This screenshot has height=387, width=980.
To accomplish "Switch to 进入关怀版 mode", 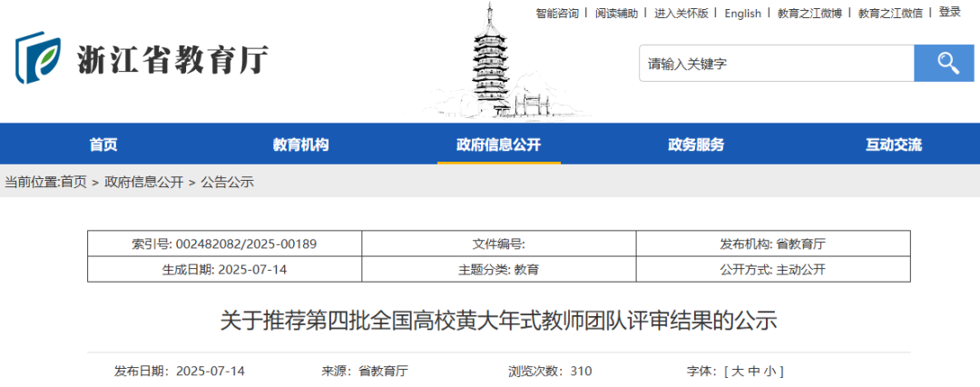I will pyautogui.click(x=681, y=13).
